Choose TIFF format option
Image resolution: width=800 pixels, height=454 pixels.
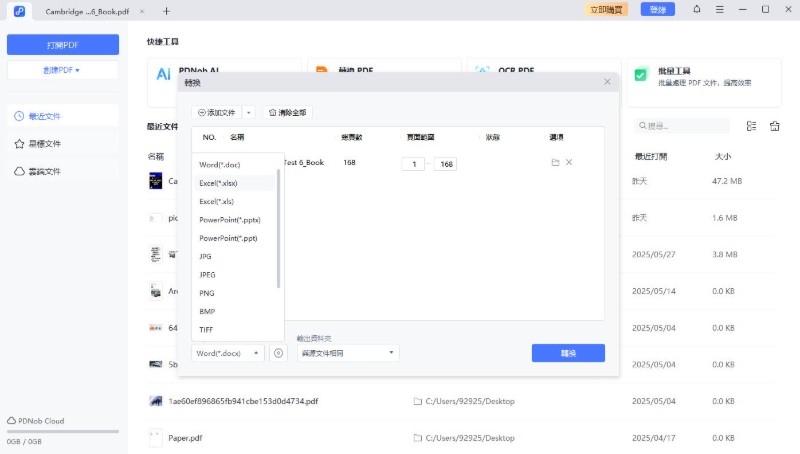(x=235, y=330)
